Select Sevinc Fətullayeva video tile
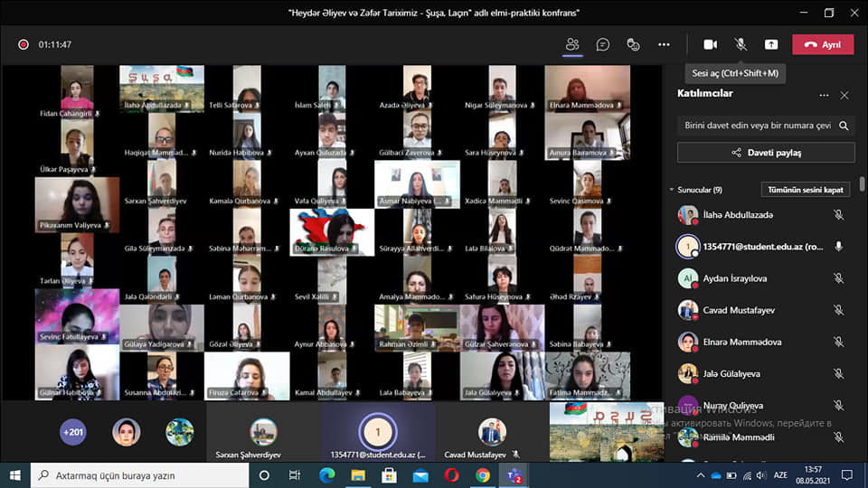The height and width of the screenshot is (488, 868). coord(77,316)
